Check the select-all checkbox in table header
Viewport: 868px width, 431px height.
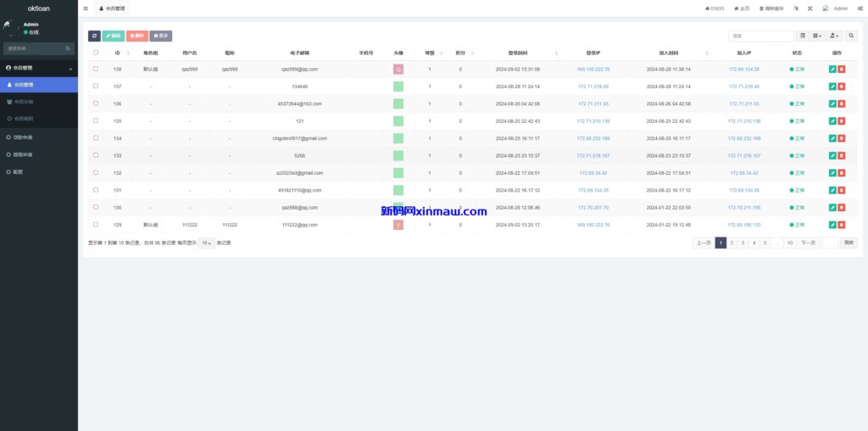pos(96,53)
